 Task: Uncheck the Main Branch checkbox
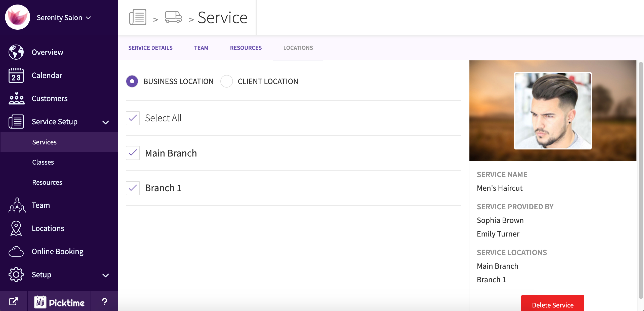coord(133,153)
